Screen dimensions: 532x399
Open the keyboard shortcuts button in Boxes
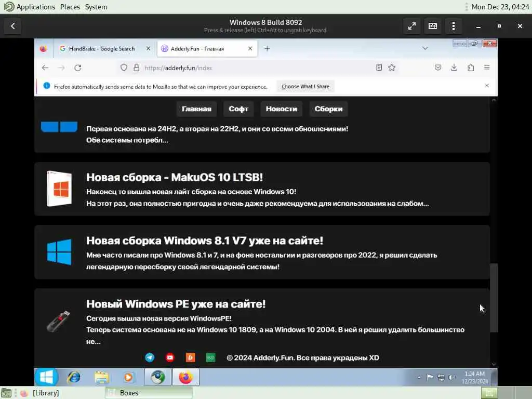[433, 26]
